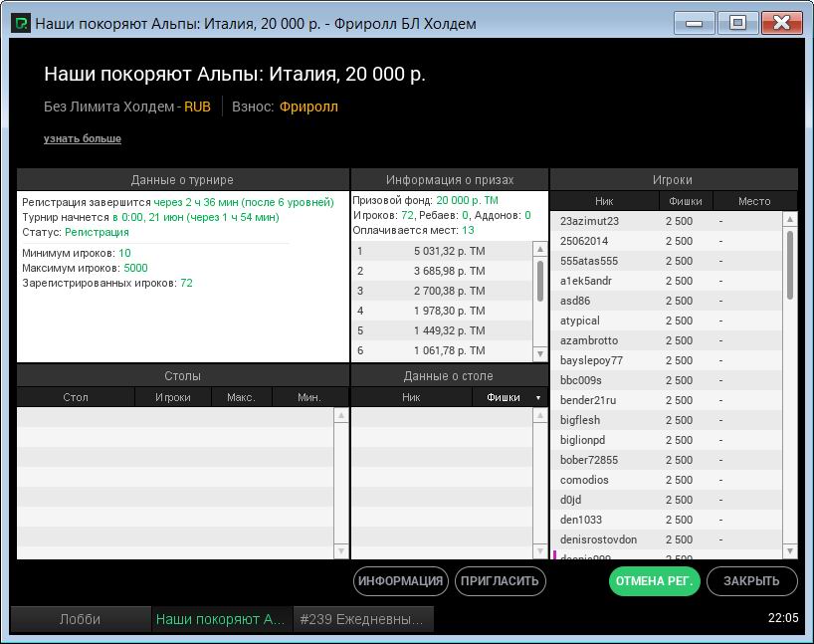
Task: Sort tables by Игроки column header
Action: (x=173, y=397)
